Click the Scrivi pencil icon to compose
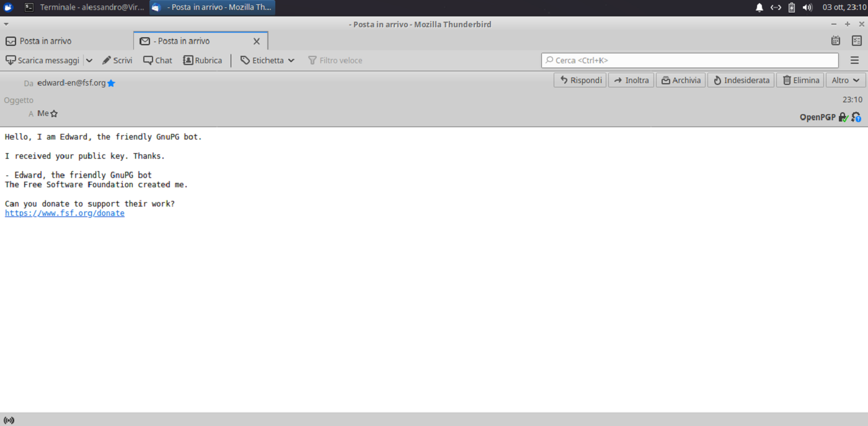The height and width of the screenshot is (426, 868). [107, 60]
